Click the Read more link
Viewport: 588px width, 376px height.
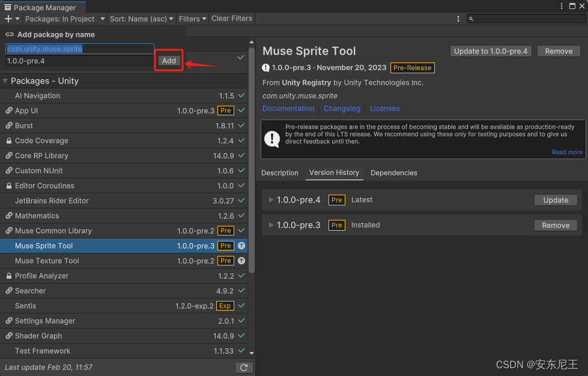[x=567, y=152]
